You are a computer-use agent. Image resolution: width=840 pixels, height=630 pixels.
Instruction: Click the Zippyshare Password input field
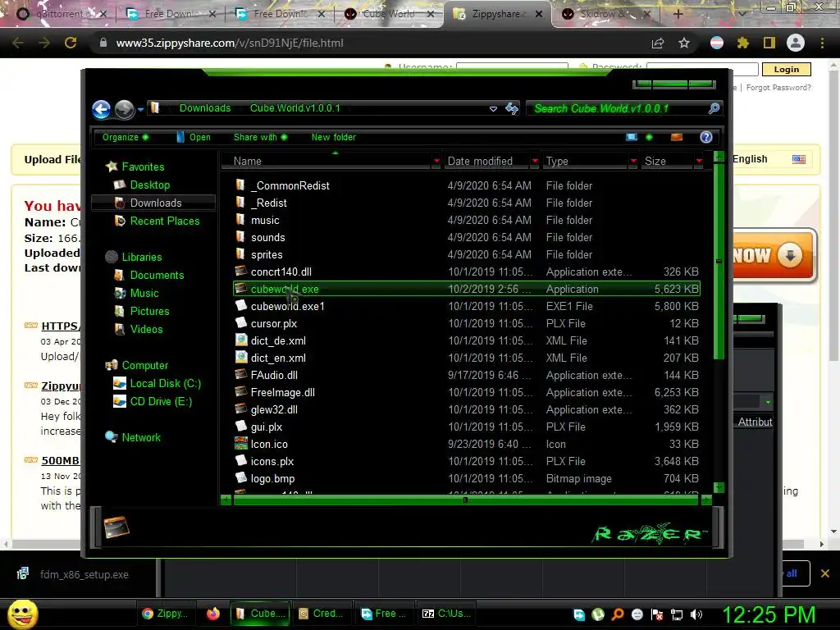coord(702,69)
